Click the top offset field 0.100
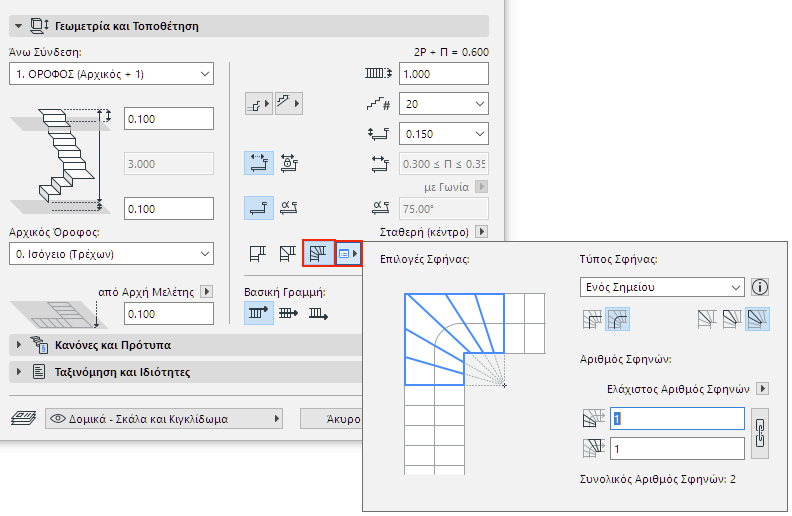Viewport: 792px width, 516px height. click(x=169, y=119)
